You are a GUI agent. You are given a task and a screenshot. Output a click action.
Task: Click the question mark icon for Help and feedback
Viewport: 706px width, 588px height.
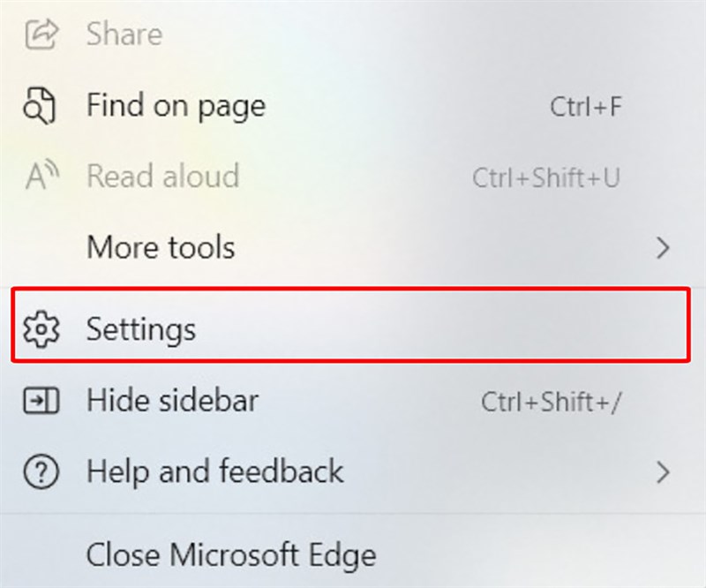40,471
